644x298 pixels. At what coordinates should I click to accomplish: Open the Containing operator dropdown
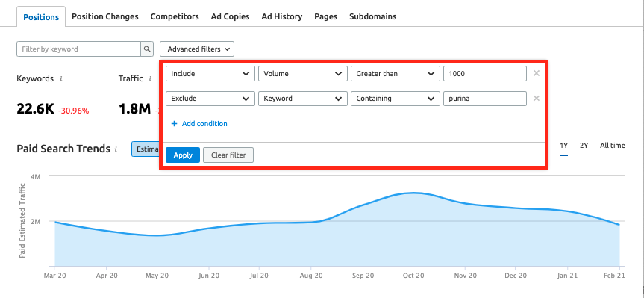pyautogui.click(x=396, y=99)
